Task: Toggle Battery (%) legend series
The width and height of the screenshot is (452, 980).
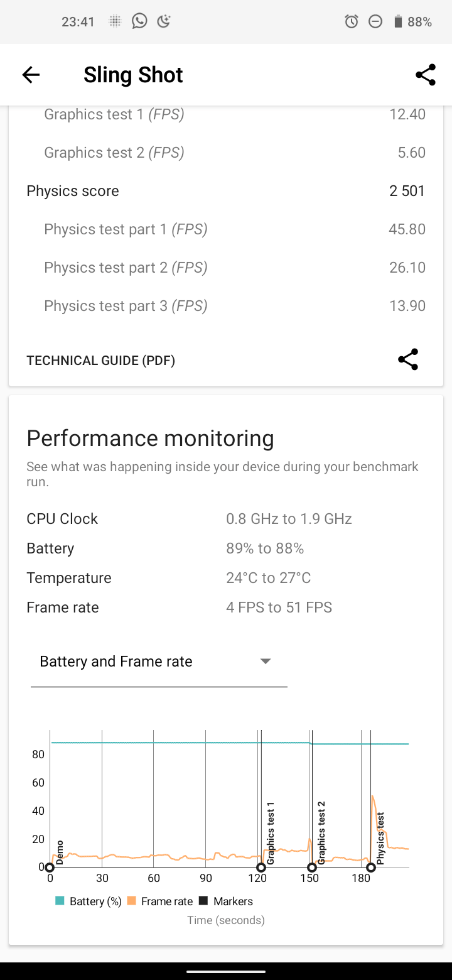Action: click(x=89, y=901)
